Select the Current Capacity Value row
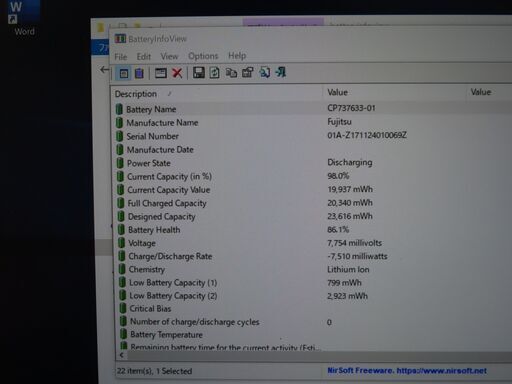This screenshot has height=384, width=512. [x=312, y=190]
